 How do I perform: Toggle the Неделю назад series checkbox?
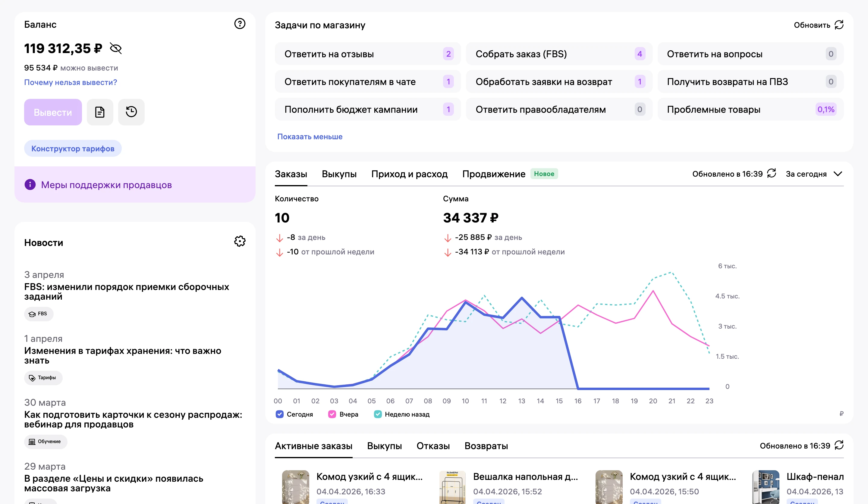pyautogui.click(x=378, y=414)
